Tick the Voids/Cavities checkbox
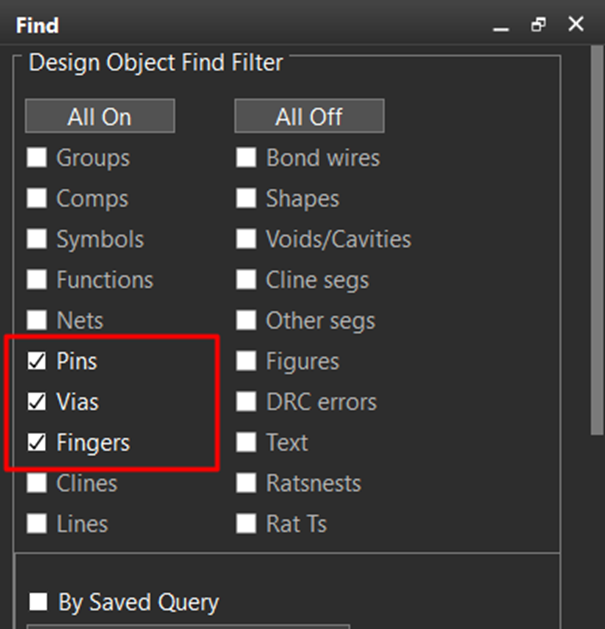 point(246,240)
